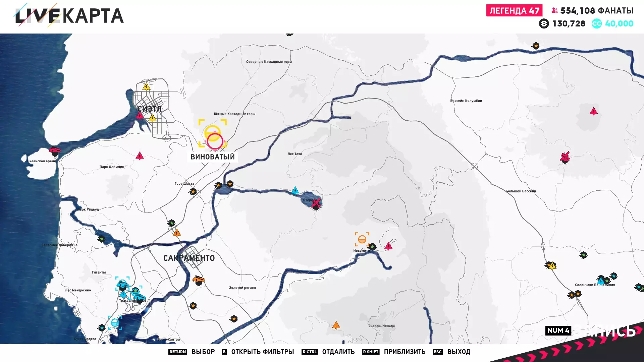Screen dimensions: 644x362
Task: Select the red plane marker in Большой Бассейн
Action: point(565,157)
